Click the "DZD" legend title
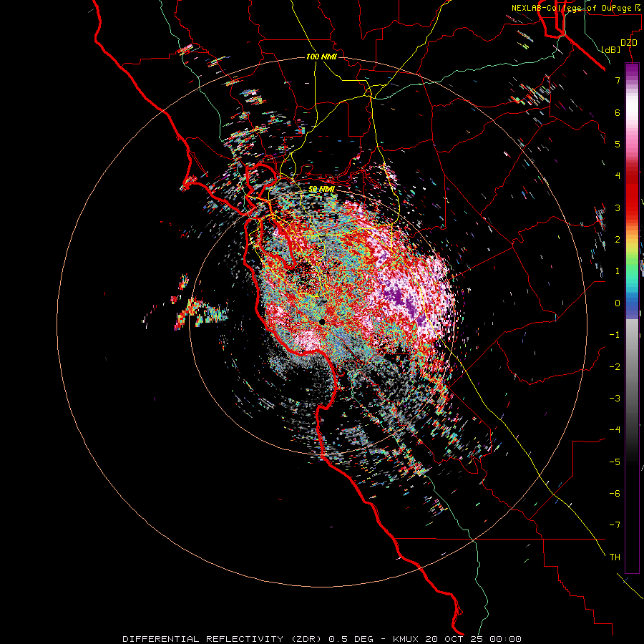 [x=629, y=43]
